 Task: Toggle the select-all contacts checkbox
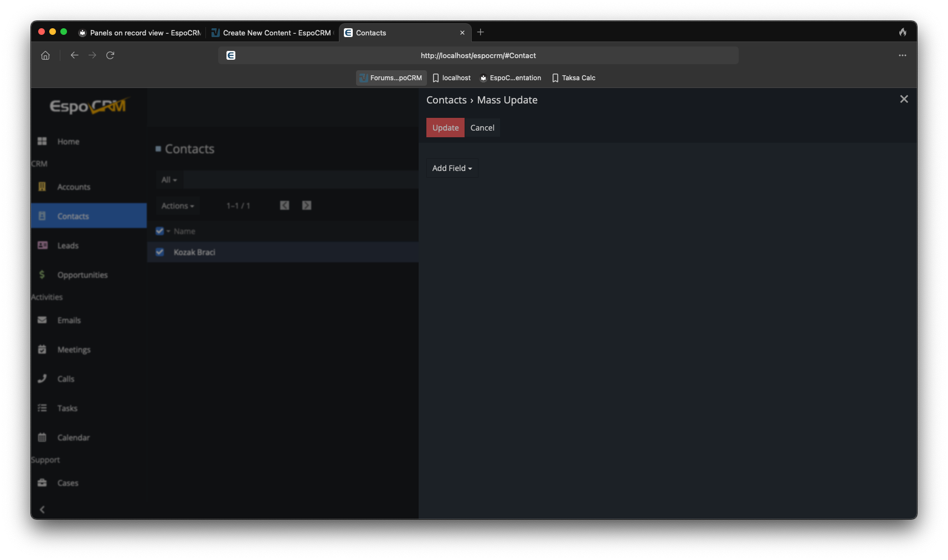[x=159, y=231]
